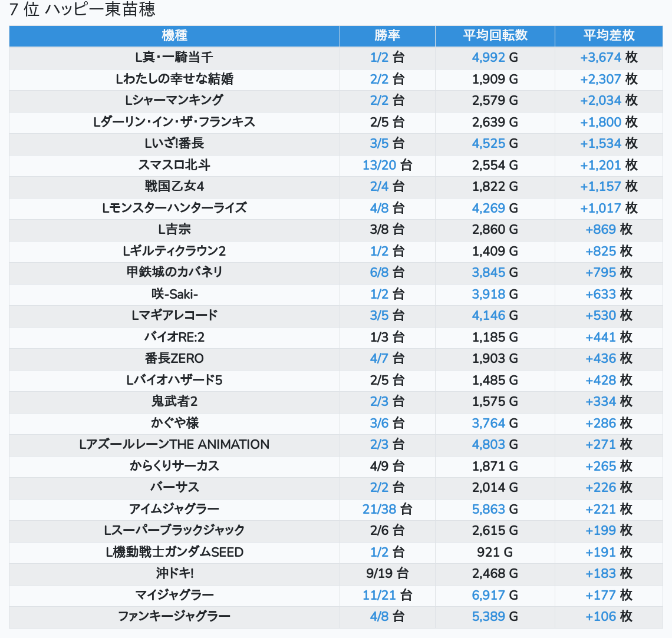Screen dimensions: 672x638
Task: Click 4,992 G average spins value
Action: pyautogui.click(x=495, y=57)
